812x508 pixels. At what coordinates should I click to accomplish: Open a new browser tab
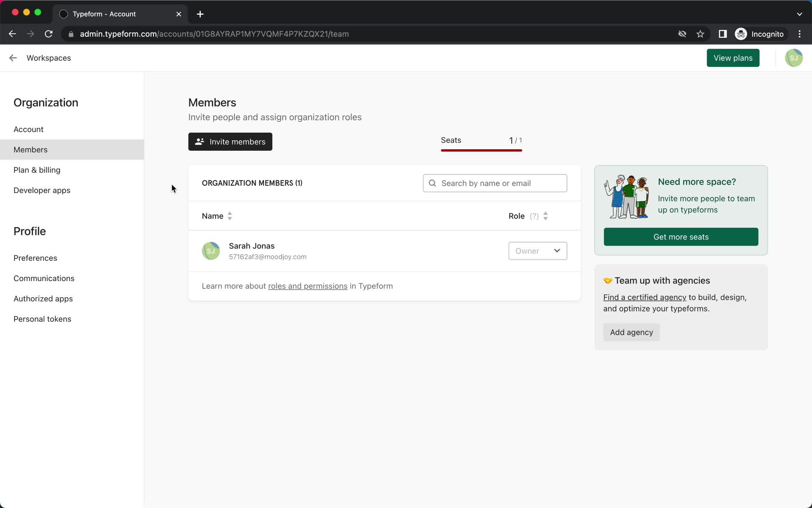coord(200,14)
